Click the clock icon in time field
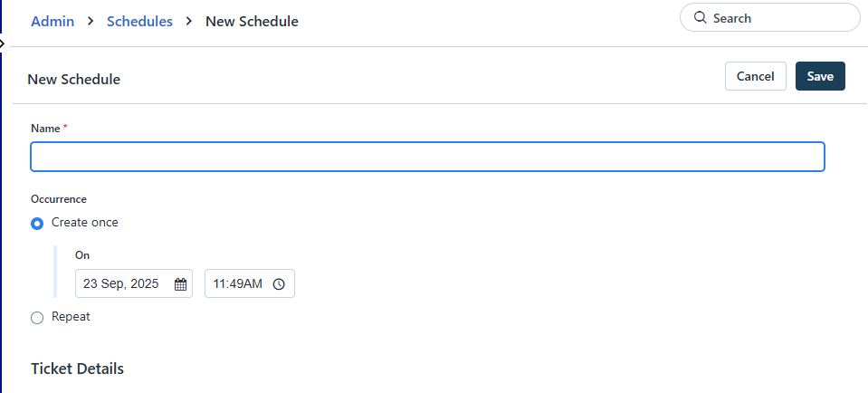 point(279,284)
